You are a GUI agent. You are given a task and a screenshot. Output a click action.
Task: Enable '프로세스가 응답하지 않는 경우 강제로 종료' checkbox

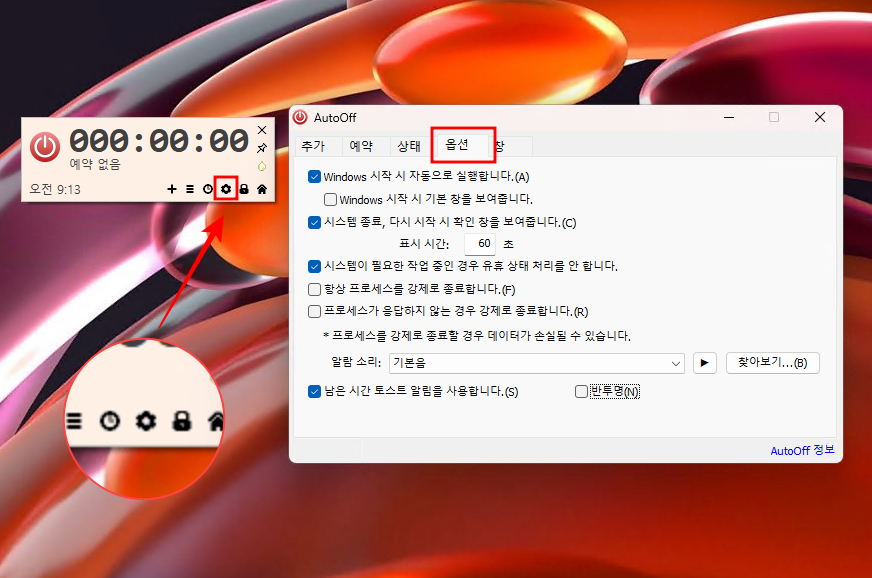[x=314, y=311]
